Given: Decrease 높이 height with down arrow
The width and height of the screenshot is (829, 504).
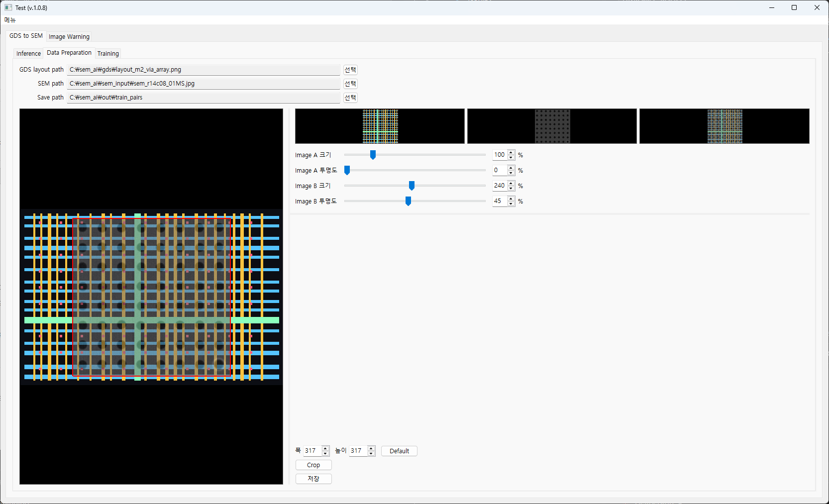Looking at the screenshot, I should [371, 453].
